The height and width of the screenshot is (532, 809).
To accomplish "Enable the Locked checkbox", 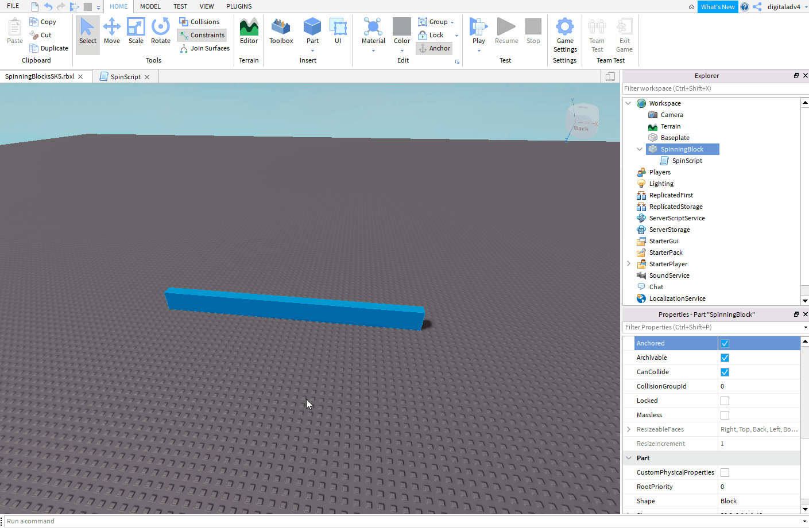I will tap(725, 401).
